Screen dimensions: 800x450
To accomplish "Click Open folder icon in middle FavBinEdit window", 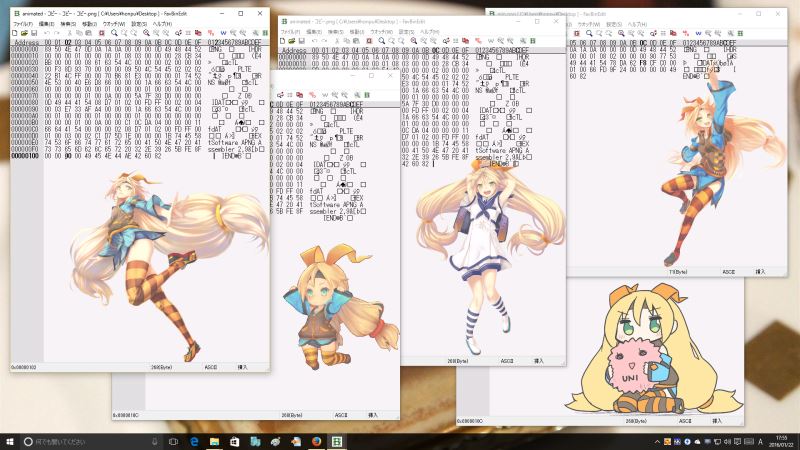I will 292,41.
